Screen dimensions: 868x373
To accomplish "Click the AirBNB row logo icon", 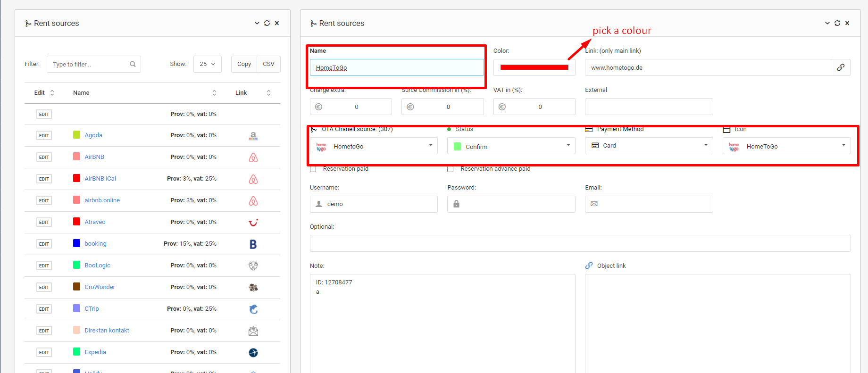I will [253, 157].
